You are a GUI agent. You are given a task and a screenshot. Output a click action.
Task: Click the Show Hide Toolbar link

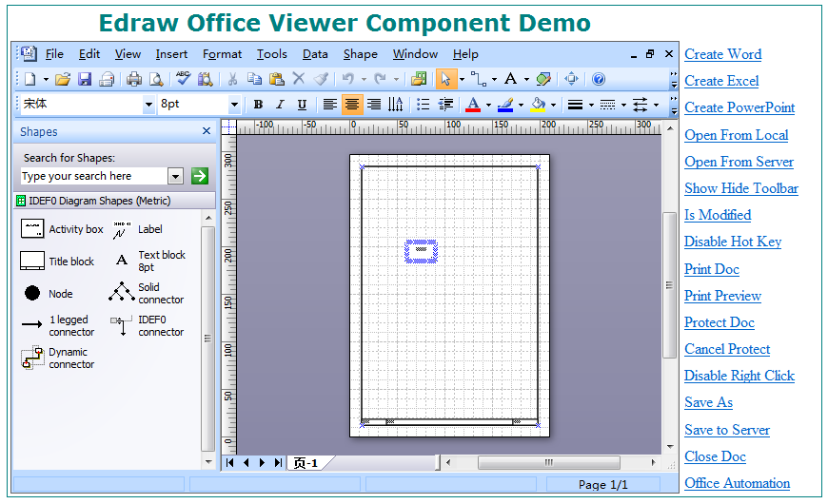(x=741, y=188)
